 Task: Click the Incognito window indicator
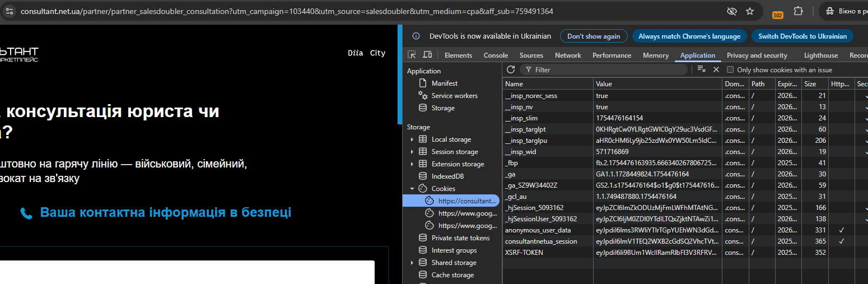(x=846, y=11)
